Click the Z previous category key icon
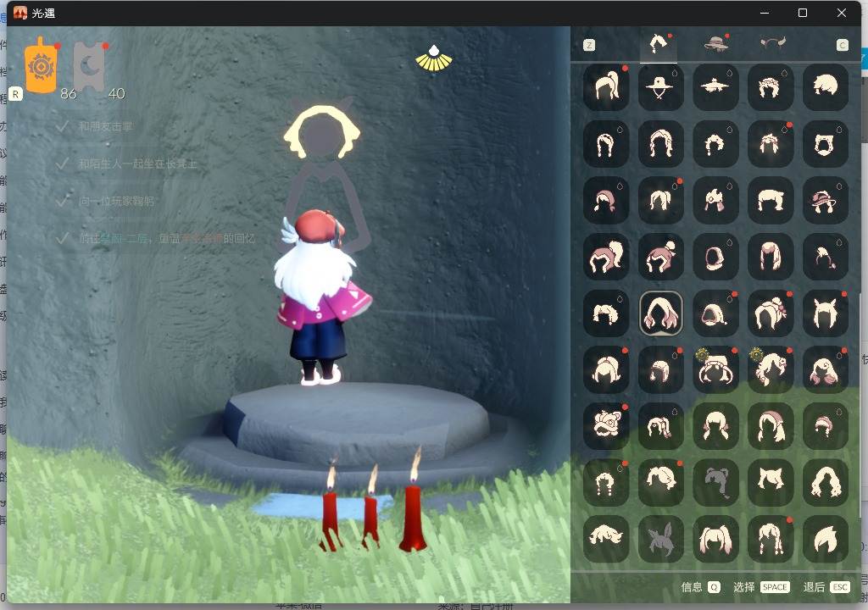 [x=589, y=46]
